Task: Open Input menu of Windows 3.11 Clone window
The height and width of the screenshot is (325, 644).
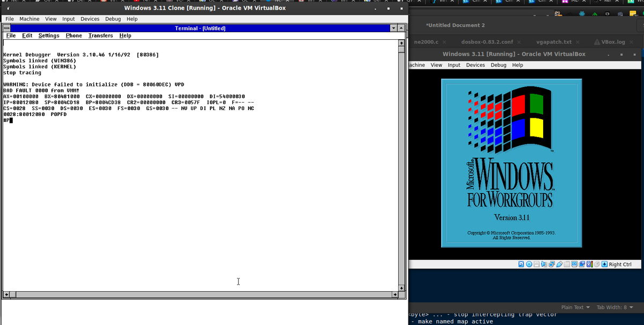Action: click(x=69, y=19)
